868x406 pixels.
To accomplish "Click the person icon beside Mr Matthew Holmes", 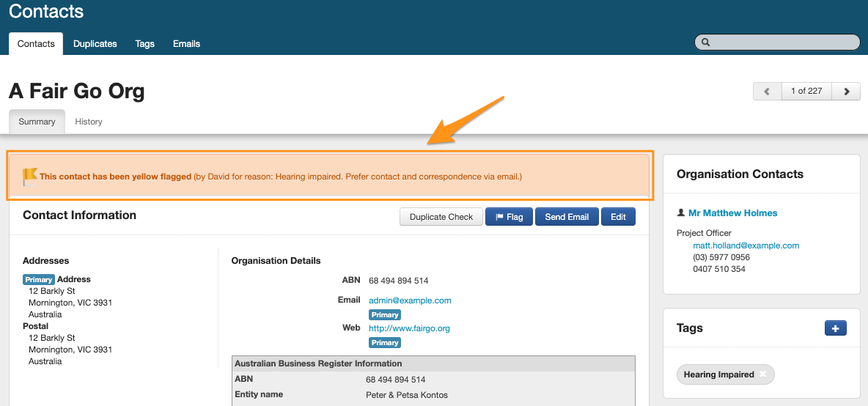I will (x=681, y=213).
